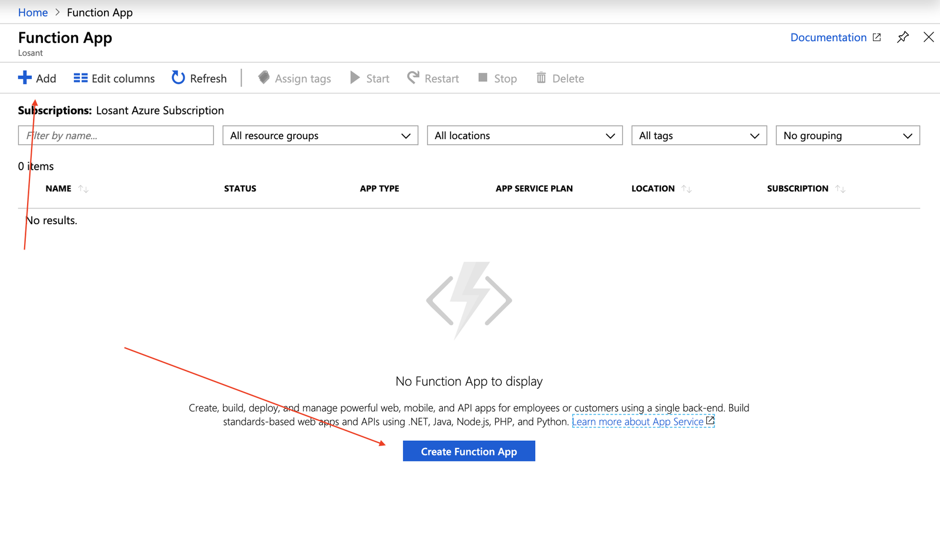Select the Start icon in toolbar
Screen dimensions: 940x560
[354, 77]
